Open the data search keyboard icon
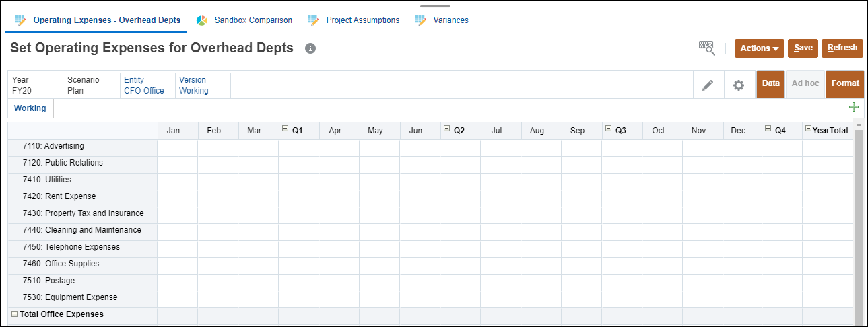The height and width of the screenshot is (327, 868). point(706,48)
